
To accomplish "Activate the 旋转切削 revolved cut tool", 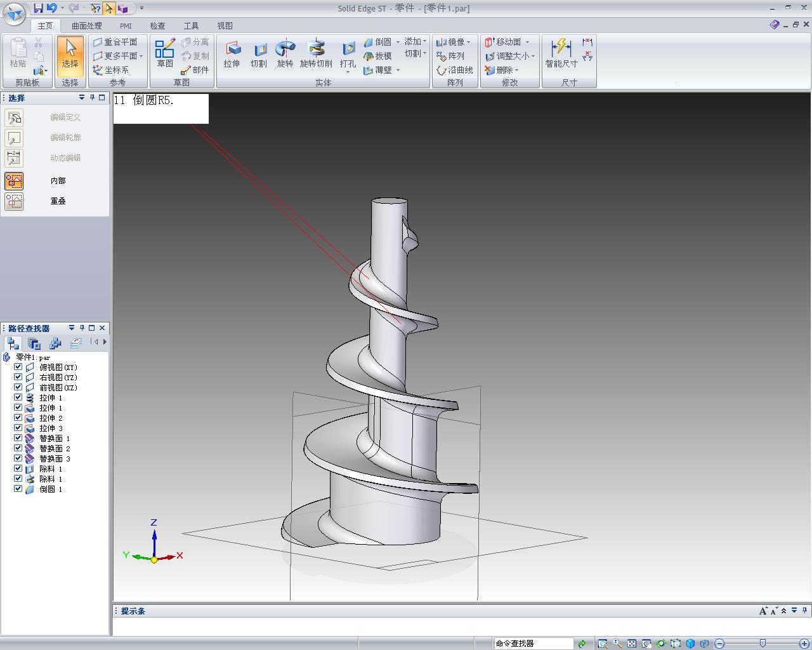I will tap(316, 55).
